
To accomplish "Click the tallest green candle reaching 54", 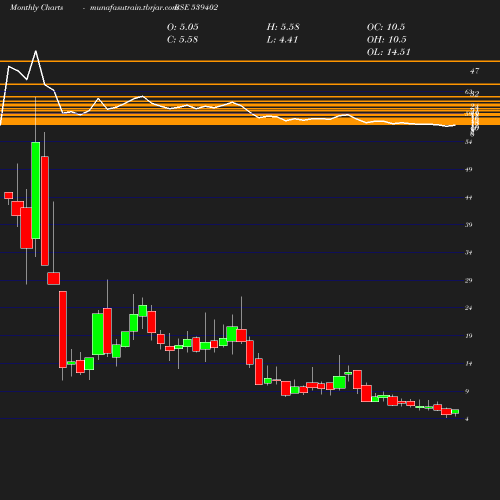I will coord(36,190).
